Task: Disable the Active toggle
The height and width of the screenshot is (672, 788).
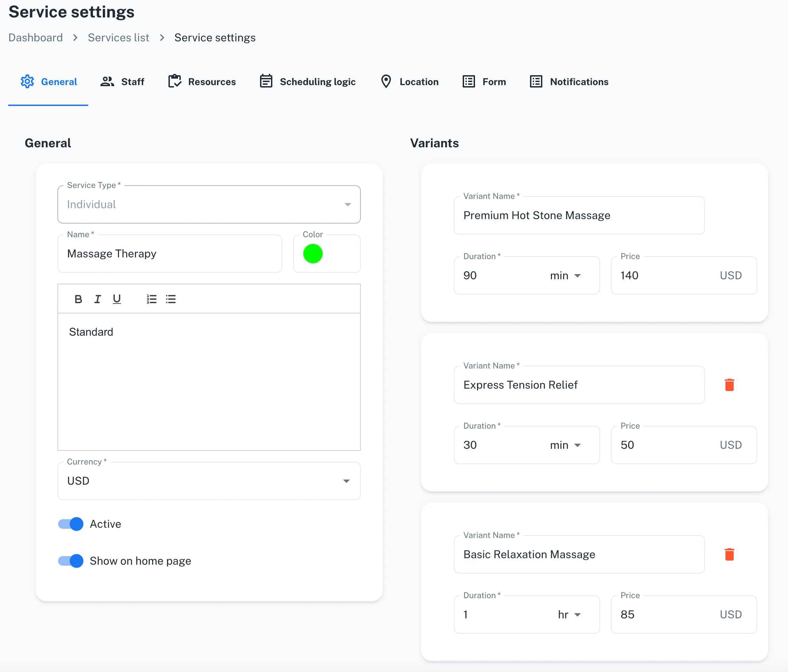Action: (70, 524)
